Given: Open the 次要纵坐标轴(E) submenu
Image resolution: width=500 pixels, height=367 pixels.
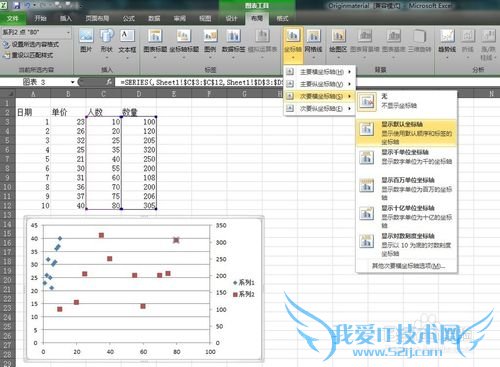Looking at the screenshot, I should tap(320, 108).
